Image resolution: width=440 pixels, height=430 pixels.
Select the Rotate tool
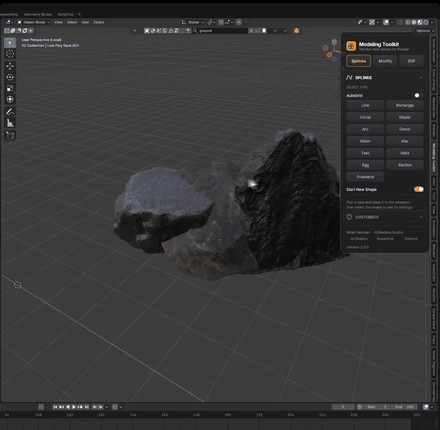[10, 77]
